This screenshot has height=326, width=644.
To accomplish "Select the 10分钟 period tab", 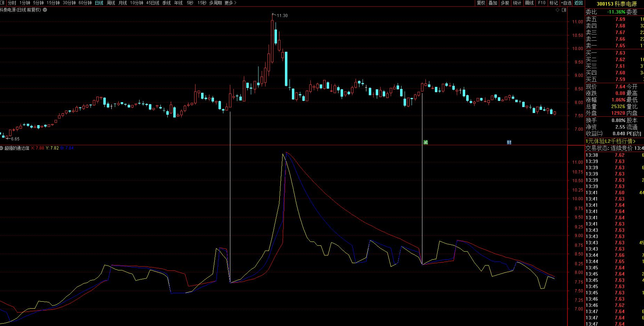I will click(137, 3).
